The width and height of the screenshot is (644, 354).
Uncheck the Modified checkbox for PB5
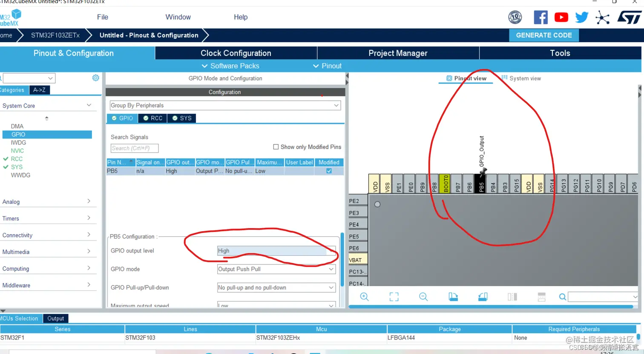329,171
